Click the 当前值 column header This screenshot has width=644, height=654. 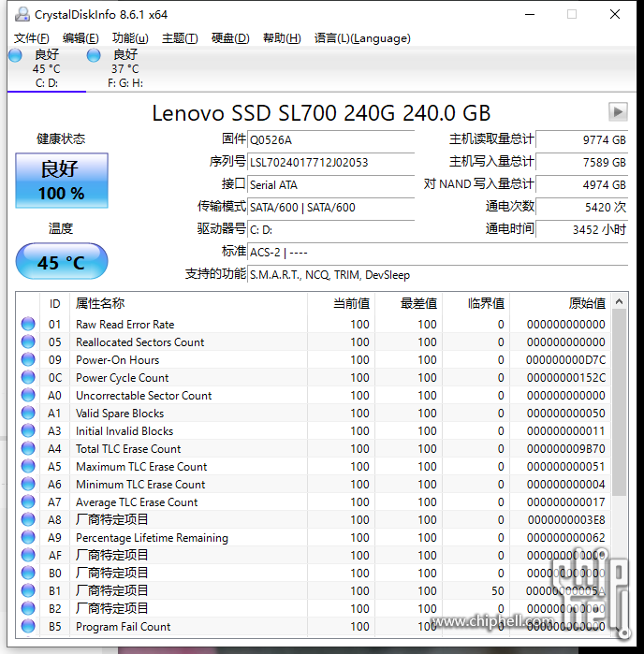click(x=341, y=304)
